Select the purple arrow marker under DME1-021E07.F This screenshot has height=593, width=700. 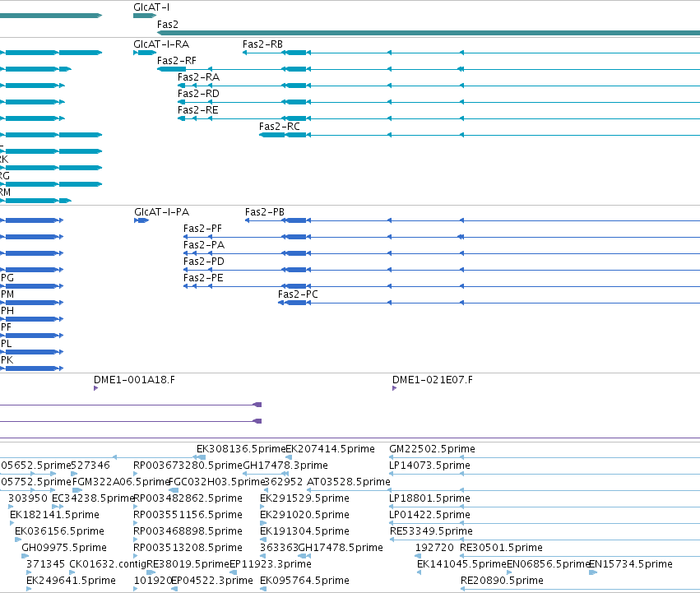tap(394, 388)
